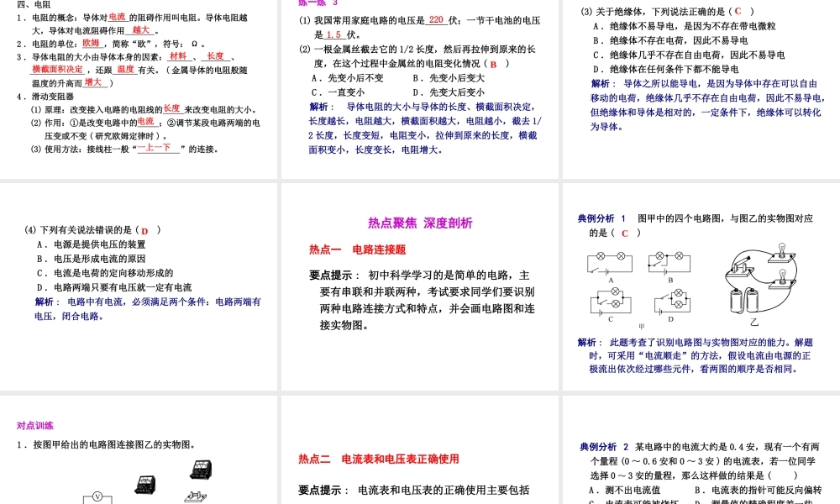Click the heading 热点一 电路连接题

(x=357, y=249)
